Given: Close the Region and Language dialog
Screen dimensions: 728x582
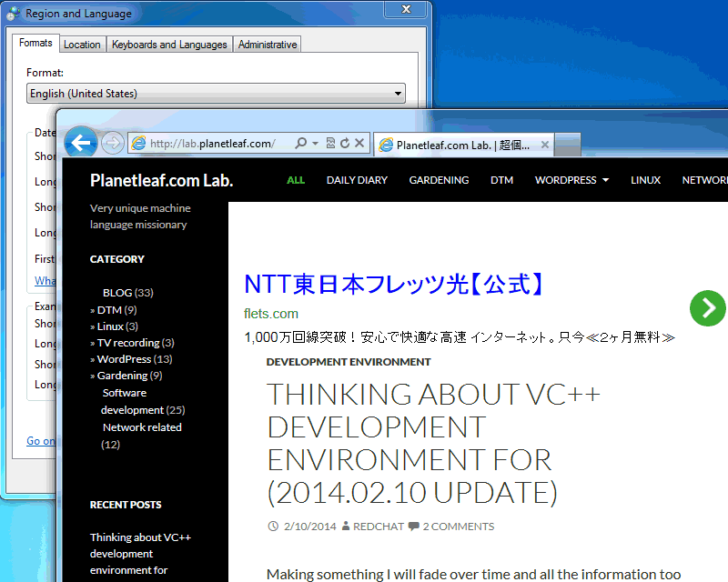Looking at the screenshot, I should click(x=406, y=9).
